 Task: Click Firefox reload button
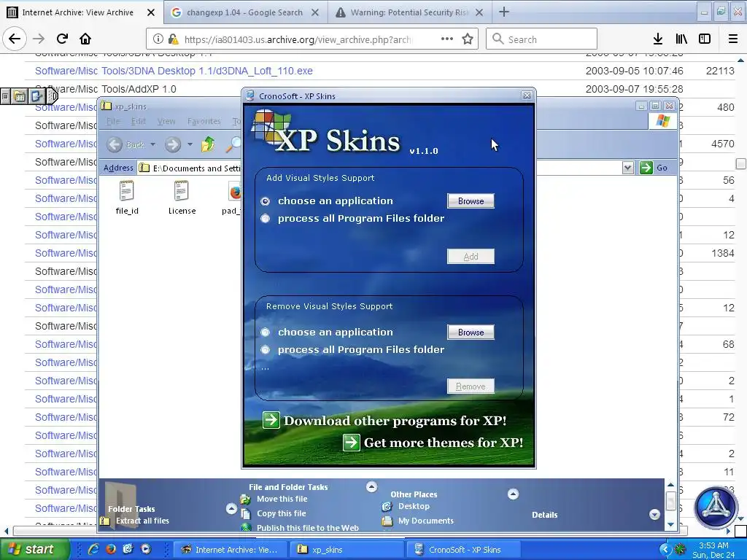pos(62,39)
